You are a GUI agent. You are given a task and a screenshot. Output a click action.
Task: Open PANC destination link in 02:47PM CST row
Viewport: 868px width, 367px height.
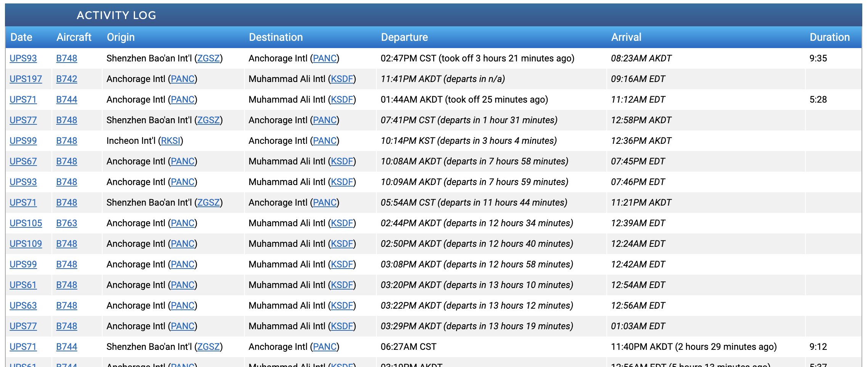(325, 58)
